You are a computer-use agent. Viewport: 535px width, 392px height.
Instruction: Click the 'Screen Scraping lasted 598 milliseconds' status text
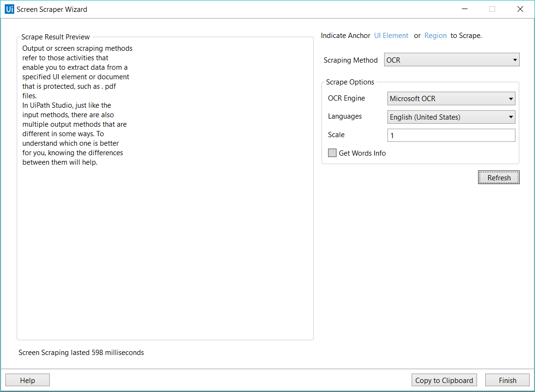(x=81, y=353)
